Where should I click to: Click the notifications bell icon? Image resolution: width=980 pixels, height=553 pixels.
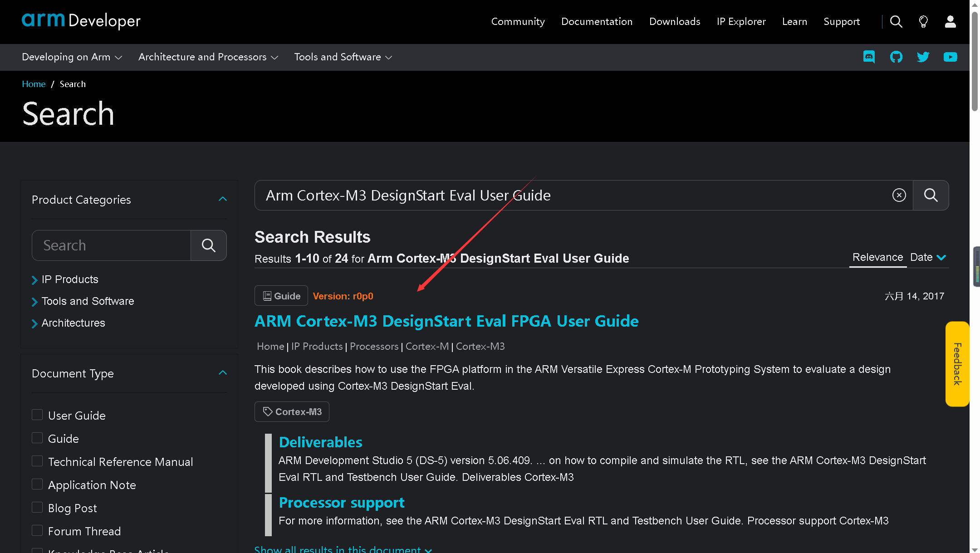pos(923,21)
